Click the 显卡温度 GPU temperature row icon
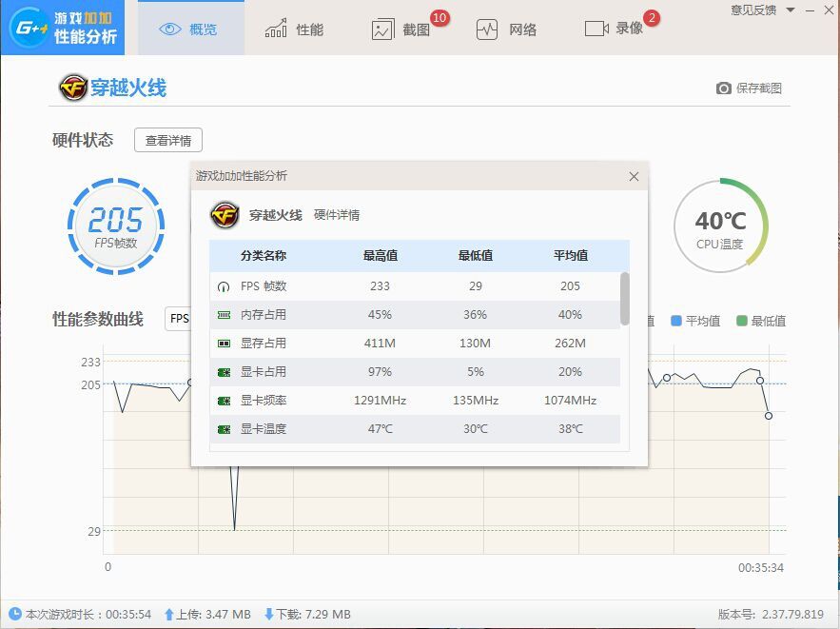The image size is (840, 629). [x=224, y=429]
